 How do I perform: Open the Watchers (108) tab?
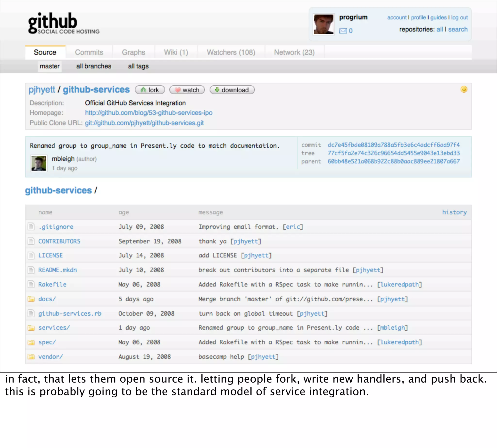pos(231,52)
